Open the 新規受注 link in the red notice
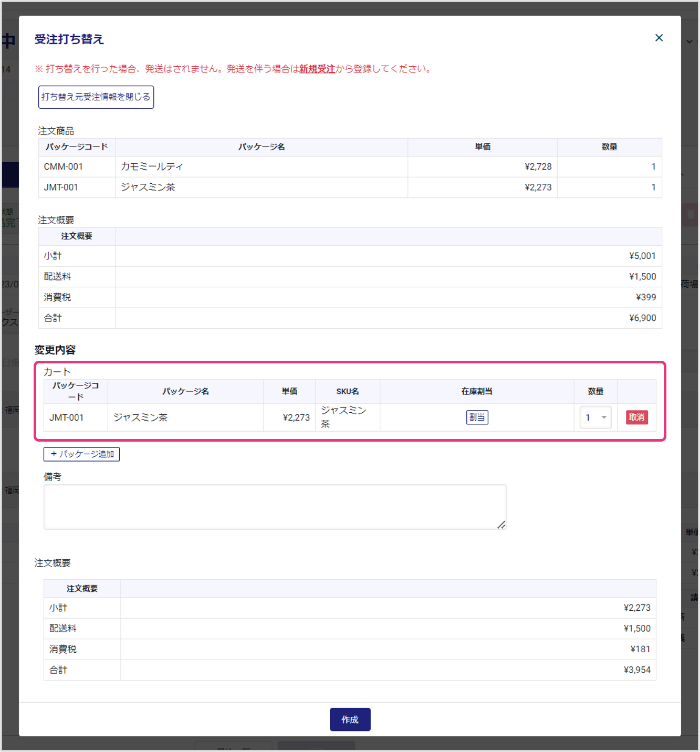700x752 pixels. pos(317,69)
